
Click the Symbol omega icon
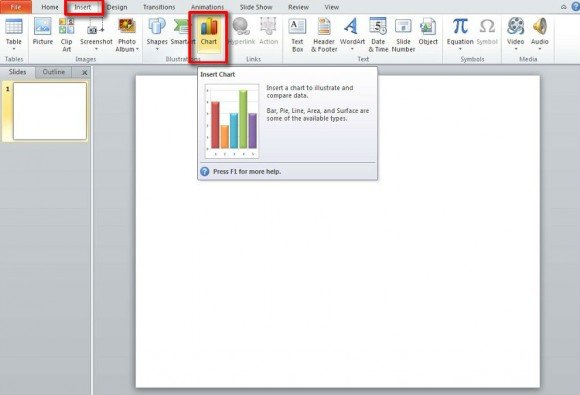pos(487,27)
